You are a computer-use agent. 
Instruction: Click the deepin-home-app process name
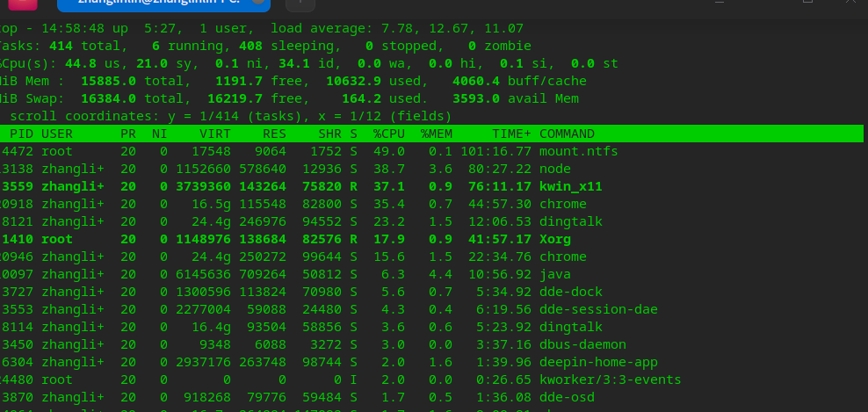point(598,362)
